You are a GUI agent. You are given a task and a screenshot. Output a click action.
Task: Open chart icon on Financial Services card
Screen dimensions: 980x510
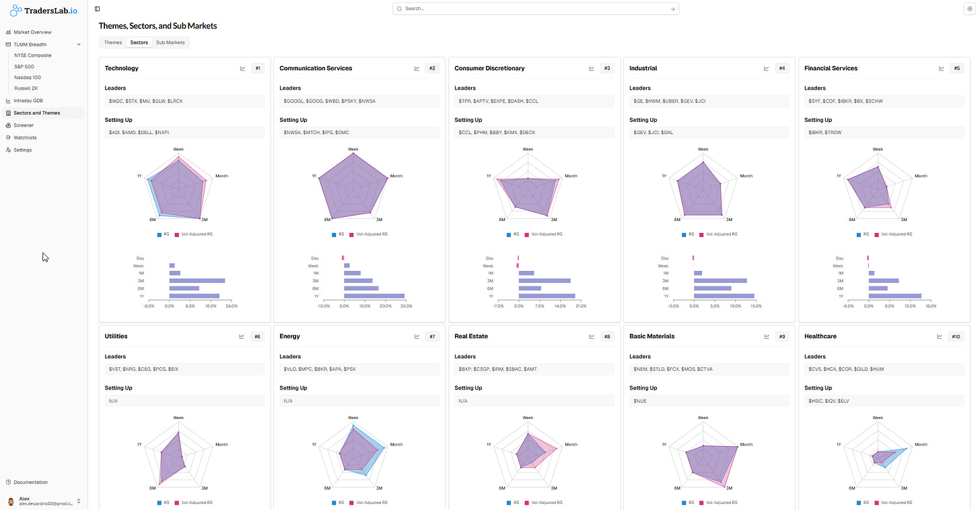(942, 68)
